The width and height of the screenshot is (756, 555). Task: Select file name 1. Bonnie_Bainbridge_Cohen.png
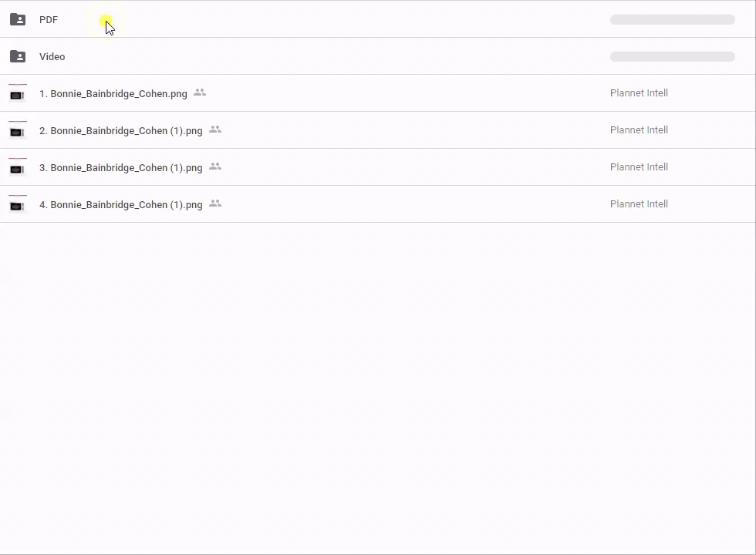(x=113, y=94)
